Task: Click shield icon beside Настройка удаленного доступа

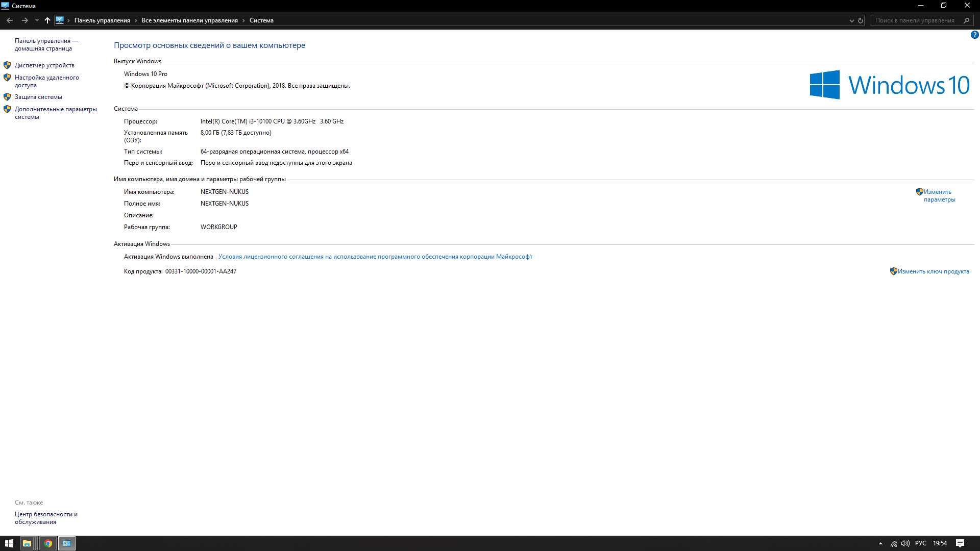Action: tap(7, 78)
